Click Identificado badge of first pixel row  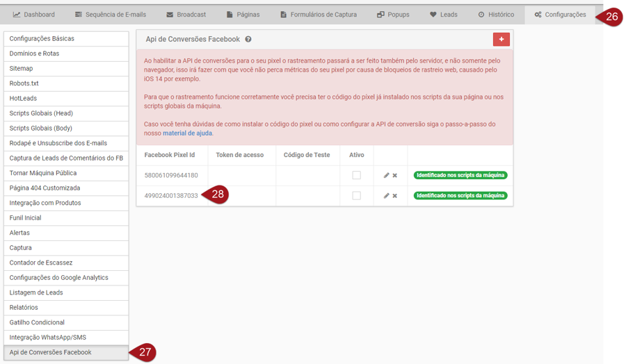pos(460,176)
